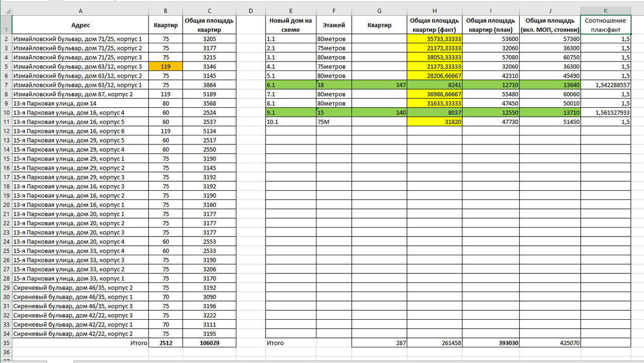This screenshot has height=363, width=644.
Task: Click the total area value 106029
Action: (209, 343)
